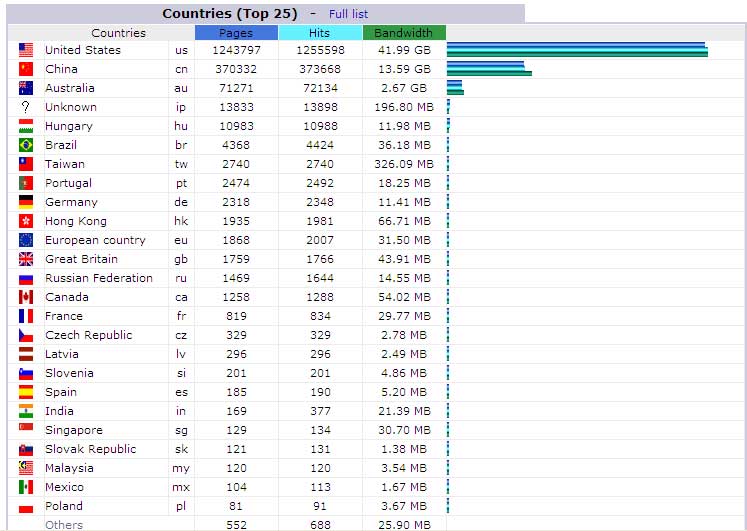Click the United States bar graph
The width and height of the screenshot is (747, 531).
click(577, 50)
